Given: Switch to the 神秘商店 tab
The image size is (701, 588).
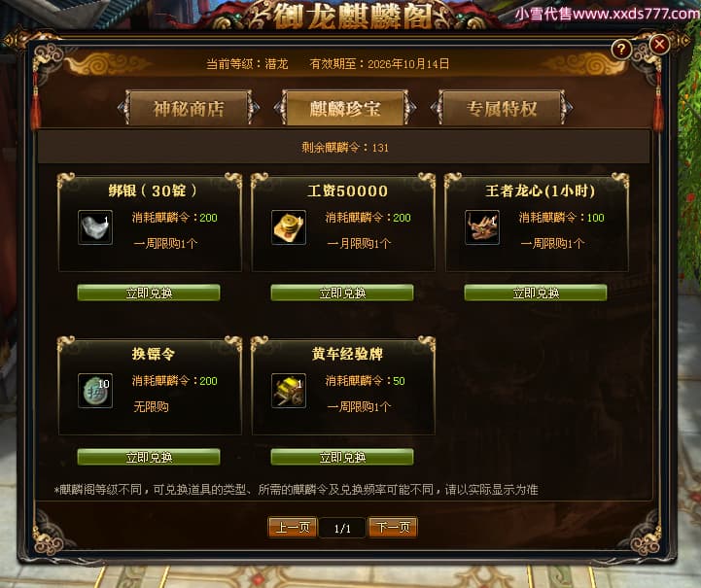Looking at the screenshot, I should [189, 108].
